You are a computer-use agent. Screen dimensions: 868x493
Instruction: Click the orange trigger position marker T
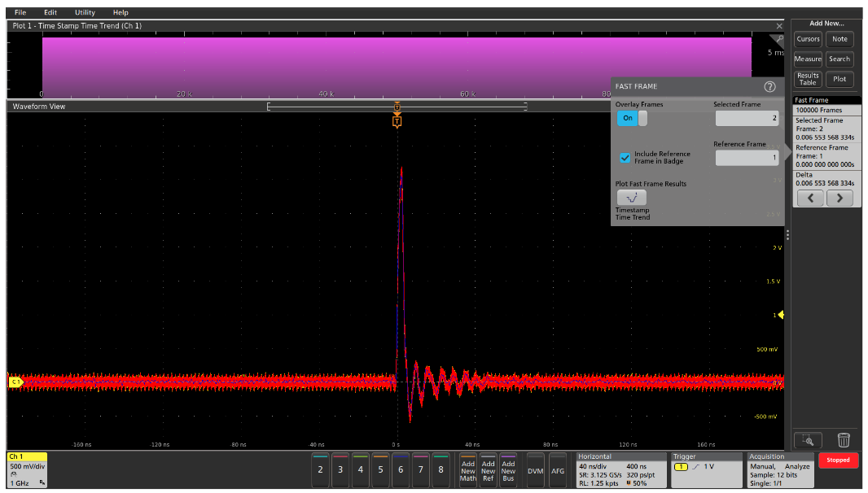point(397,121)
